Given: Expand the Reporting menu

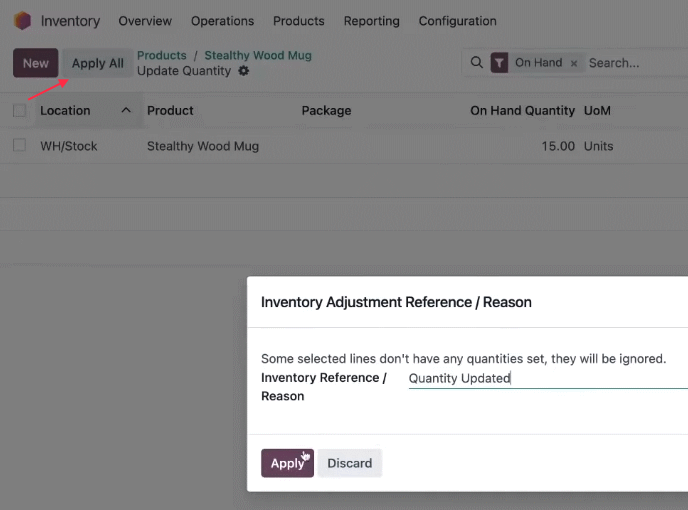Looking at the screenshot, I should click(x=372, y=21).
